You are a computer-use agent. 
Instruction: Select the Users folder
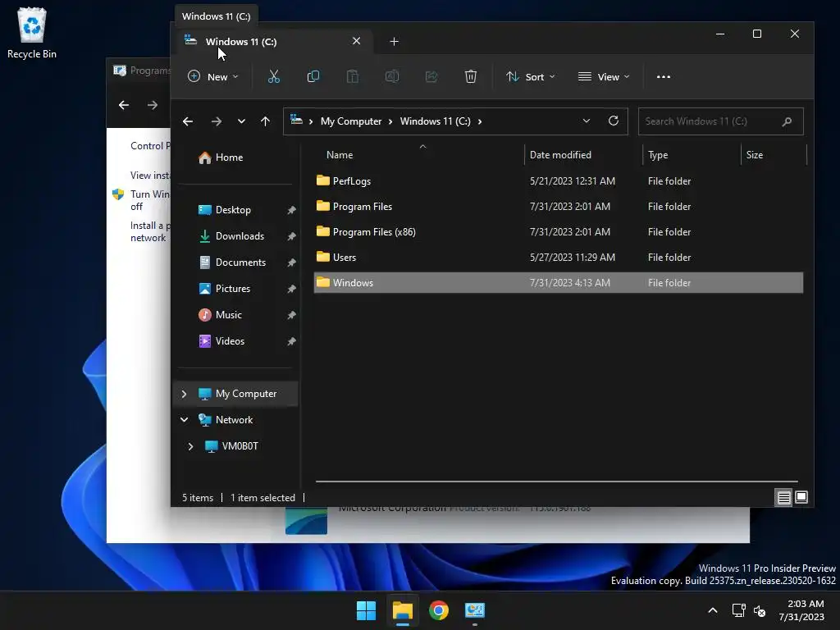click(x=558, y=257)
